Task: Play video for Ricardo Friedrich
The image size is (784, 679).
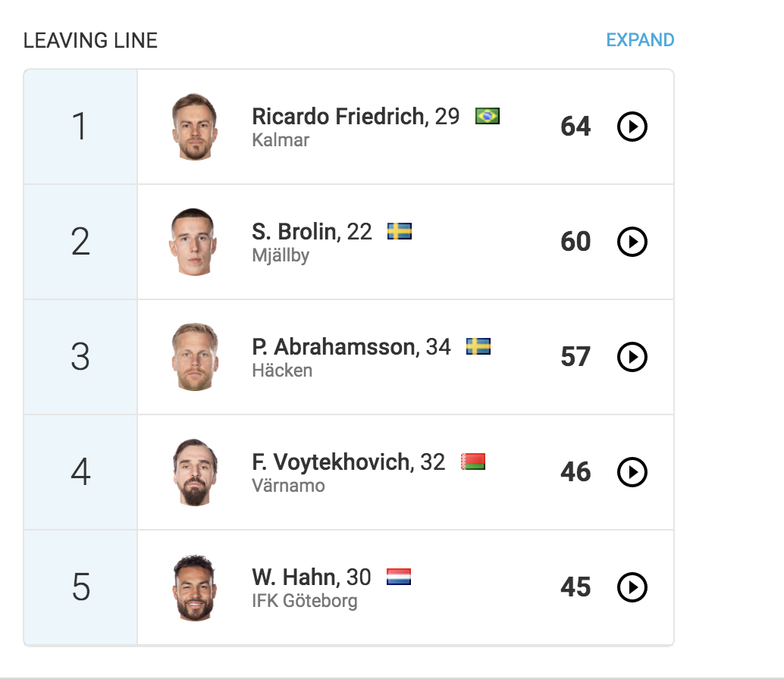Action: click(632, 127)
